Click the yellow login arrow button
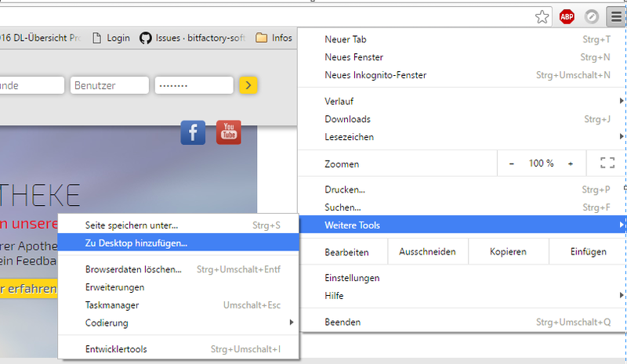This screenshot has width=627, height=364. tap(248, 85)
